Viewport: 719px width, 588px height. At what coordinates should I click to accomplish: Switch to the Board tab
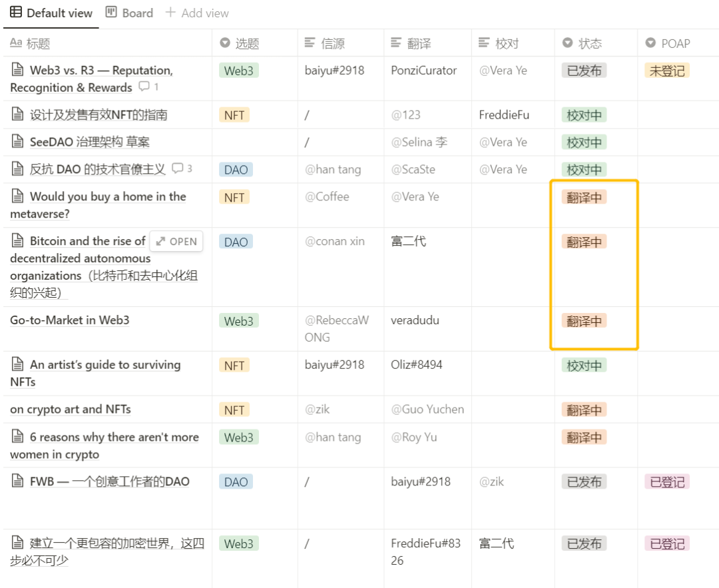point(129,13)
